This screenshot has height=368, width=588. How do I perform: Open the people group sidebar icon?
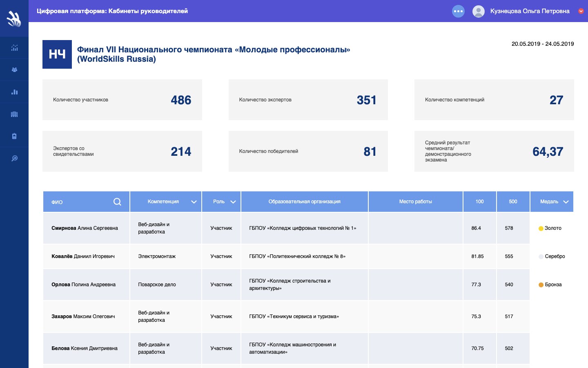[x=14, y=70]
